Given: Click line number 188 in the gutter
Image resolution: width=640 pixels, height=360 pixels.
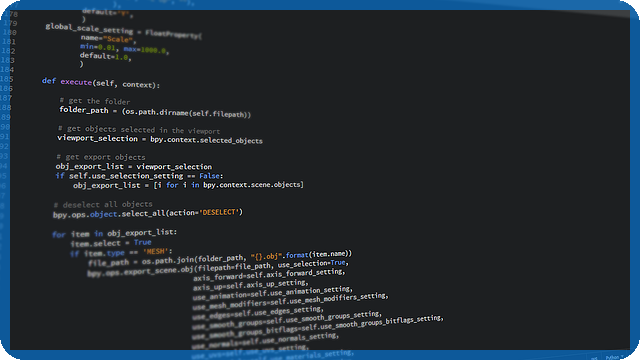Looking at the screenshot, I should click(x=6, y=107).
